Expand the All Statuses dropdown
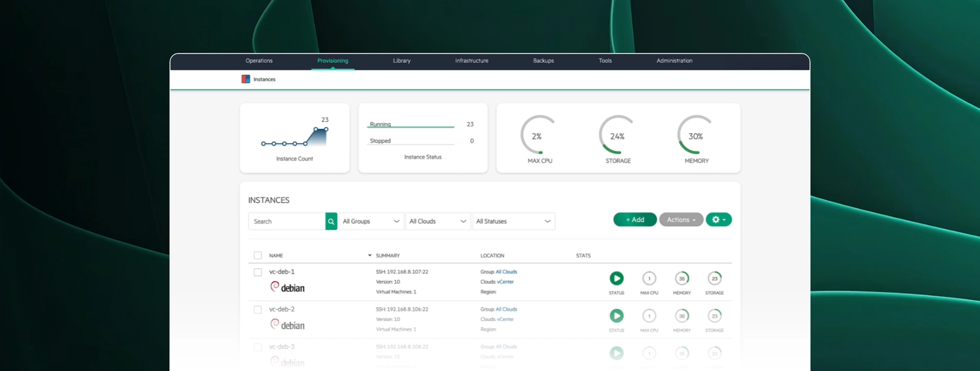 [x=514, y=221]
